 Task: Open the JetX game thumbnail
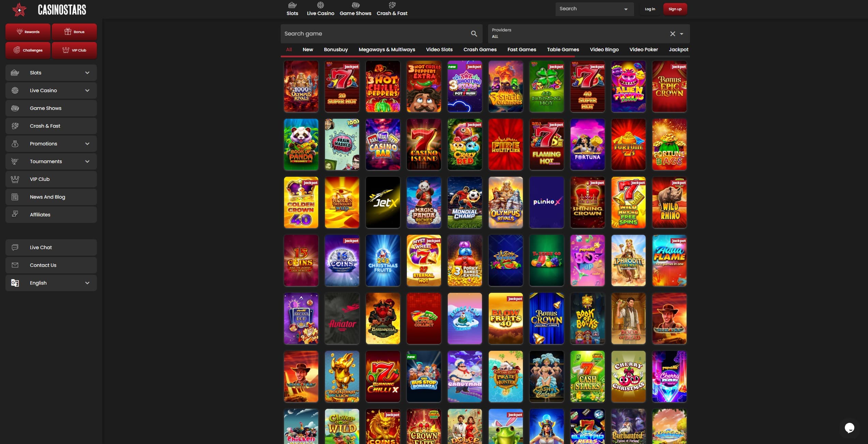pyautogui.click(x=383, y=202)
